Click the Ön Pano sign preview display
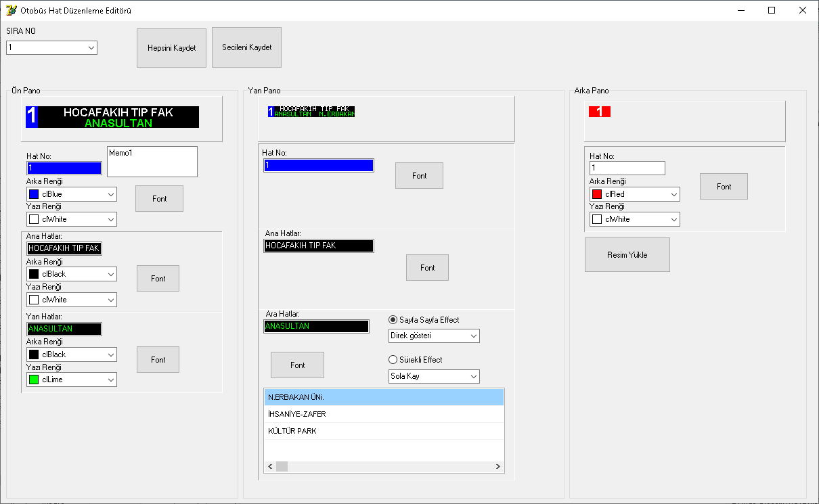 pos(112,117)
